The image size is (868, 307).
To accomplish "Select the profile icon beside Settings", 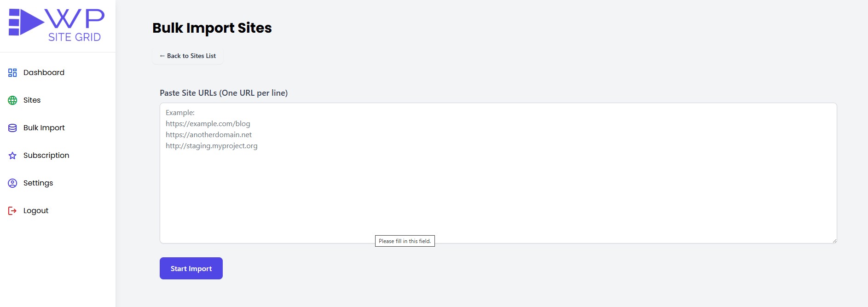I will coord(12,183).
